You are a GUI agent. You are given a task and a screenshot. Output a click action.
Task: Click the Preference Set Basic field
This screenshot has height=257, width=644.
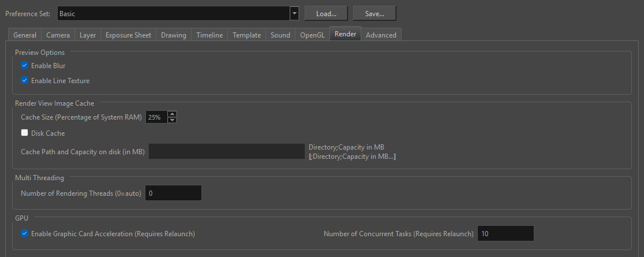tap(174, 13)
